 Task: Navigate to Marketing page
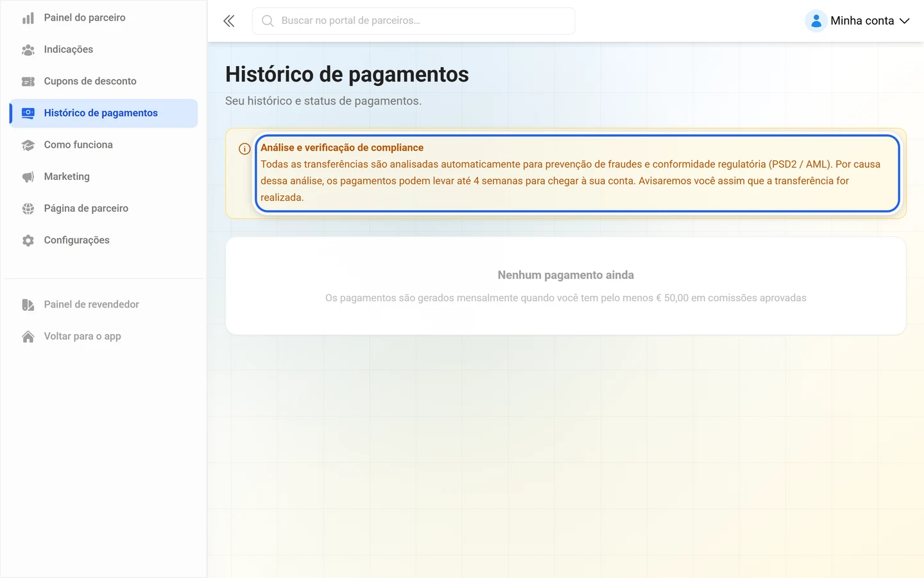coord(104,177)
